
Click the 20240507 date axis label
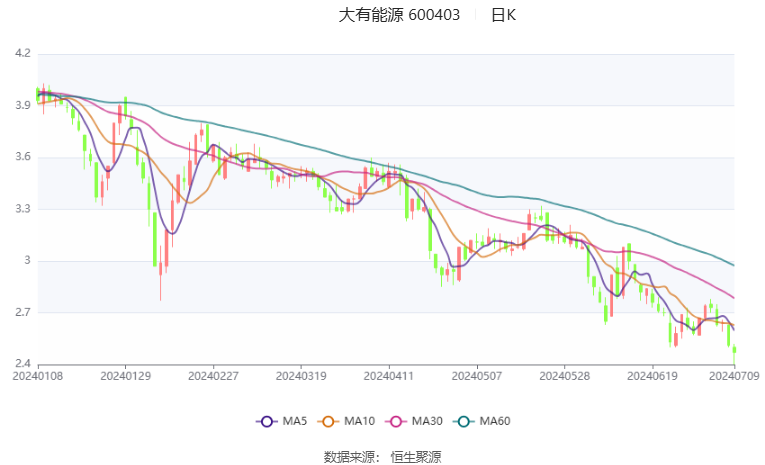tap(477, 376)
